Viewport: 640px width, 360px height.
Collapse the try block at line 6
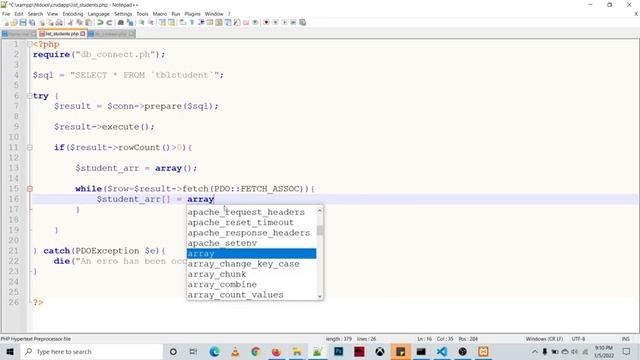29,96
